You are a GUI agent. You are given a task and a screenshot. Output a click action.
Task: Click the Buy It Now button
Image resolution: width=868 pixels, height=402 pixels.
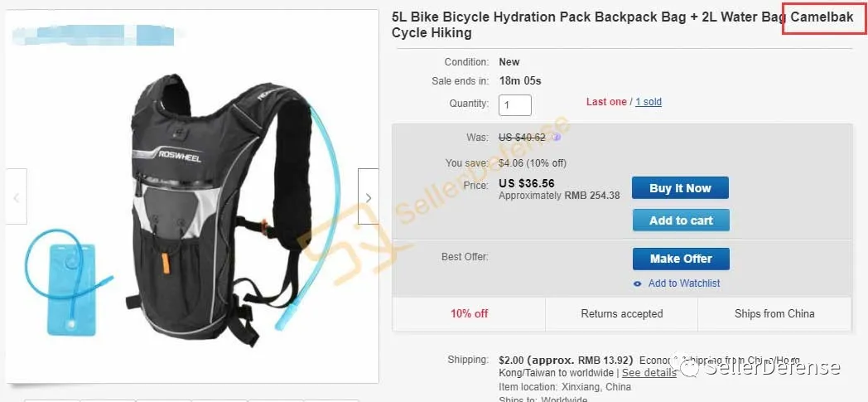pyautogui.click(x=680, y=187)
